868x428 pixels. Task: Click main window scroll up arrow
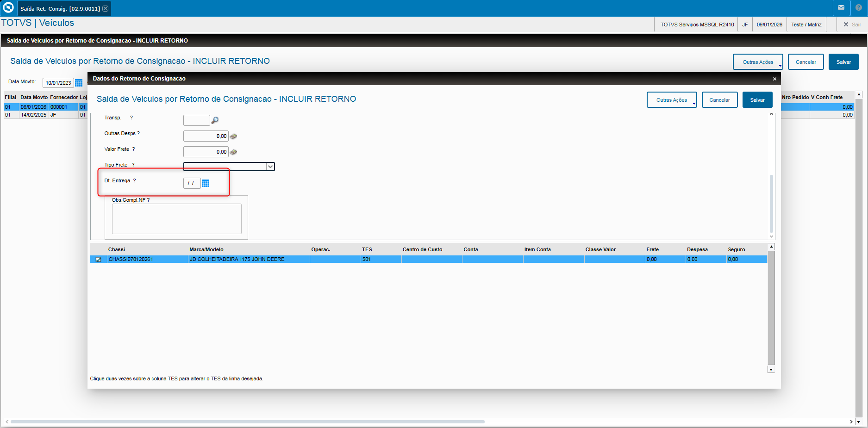coord(859,94)
